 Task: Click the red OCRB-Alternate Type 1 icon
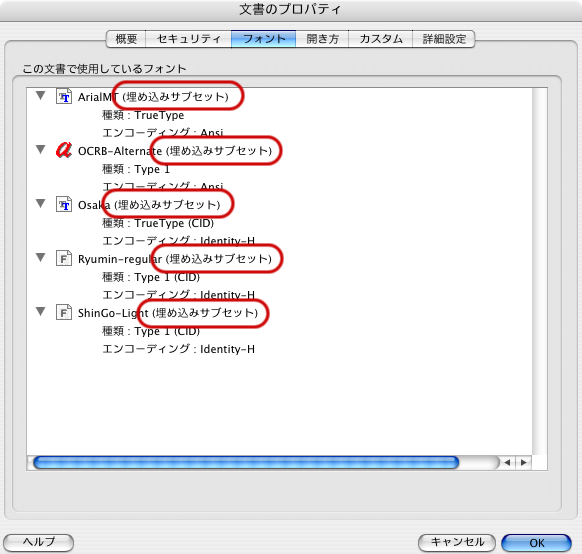click(64, 150)
